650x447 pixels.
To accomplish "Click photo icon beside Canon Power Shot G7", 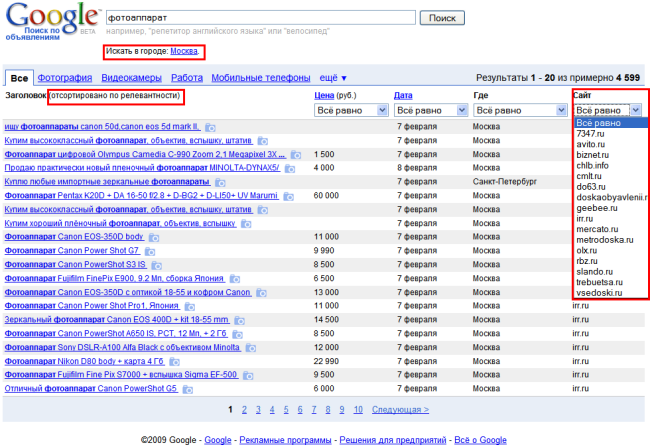I will coord(150,252).
